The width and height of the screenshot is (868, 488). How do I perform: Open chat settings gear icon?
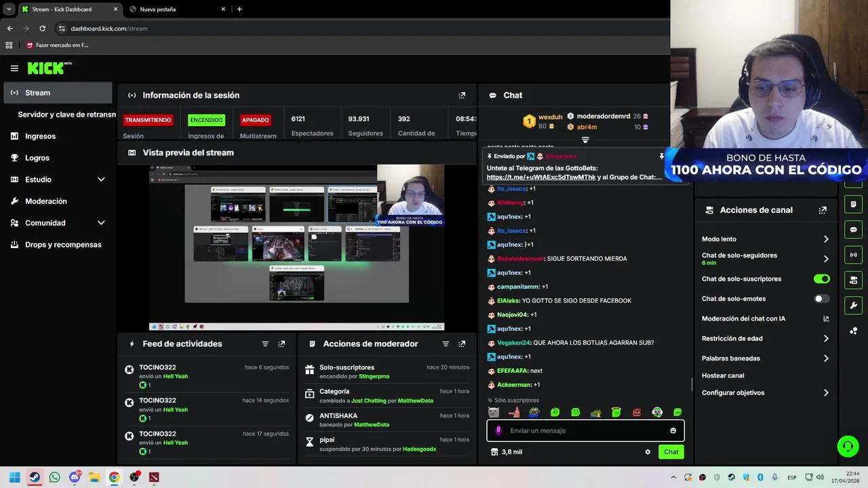pos(648,452)
